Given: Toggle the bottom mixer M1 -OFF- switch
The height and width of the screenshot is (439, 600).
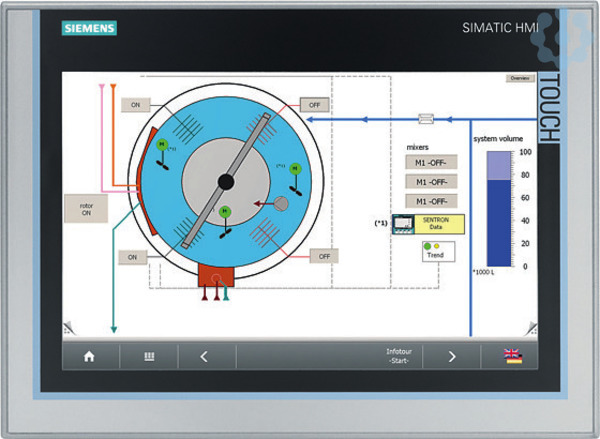Looking at the screenshot, I should 430,200.
